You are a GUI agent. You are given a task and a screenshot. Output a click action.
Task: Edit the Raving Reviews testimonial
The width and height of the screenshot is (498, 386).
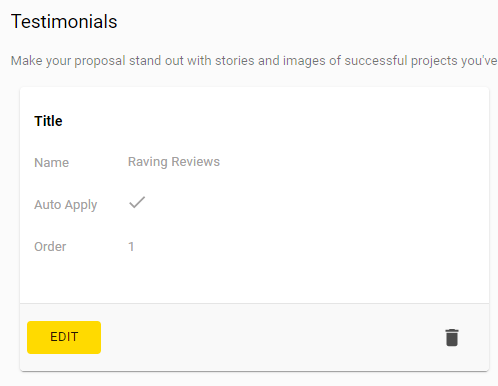[64, 337]
